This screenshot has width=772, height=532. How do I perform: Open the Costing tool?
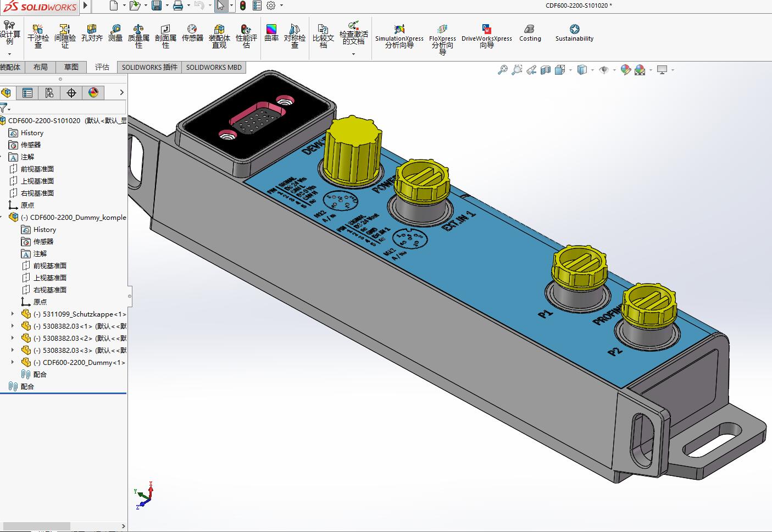click(530, 33)
